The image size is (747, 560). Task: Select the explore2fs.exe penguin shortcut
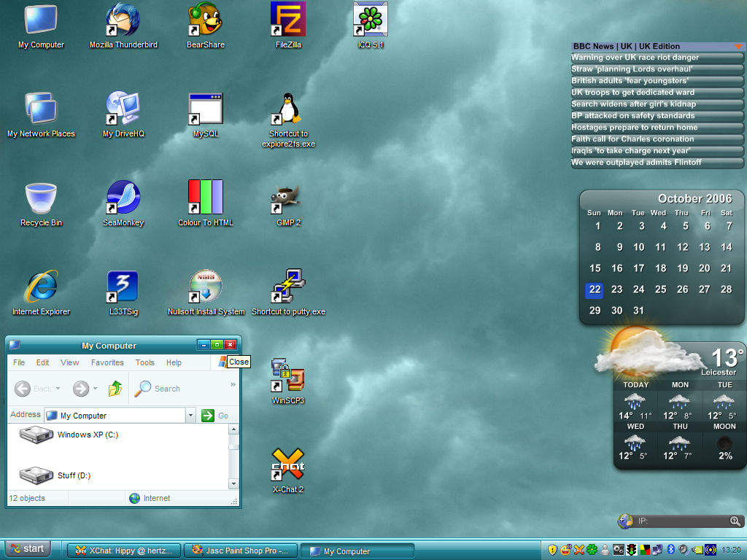point(288,120)
